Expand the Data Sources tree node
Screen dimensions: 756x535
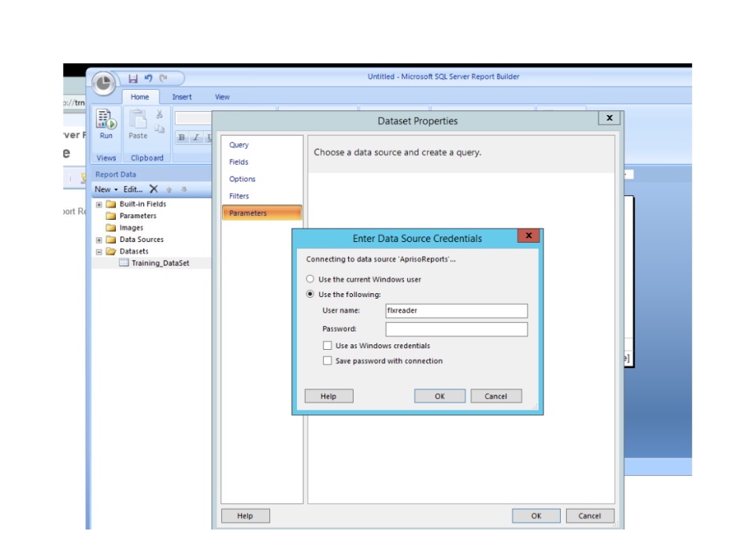coord(99,240)
